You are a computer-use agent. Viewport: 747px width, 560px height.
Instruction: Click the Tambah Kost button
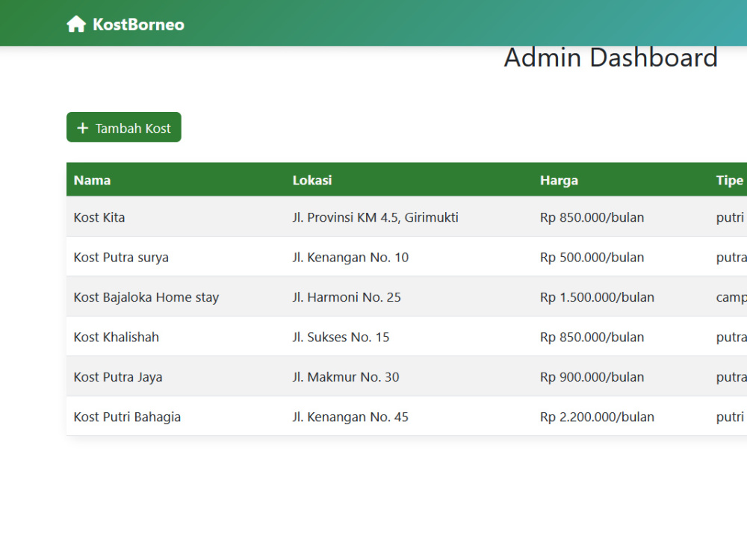(x=124, y=127)
